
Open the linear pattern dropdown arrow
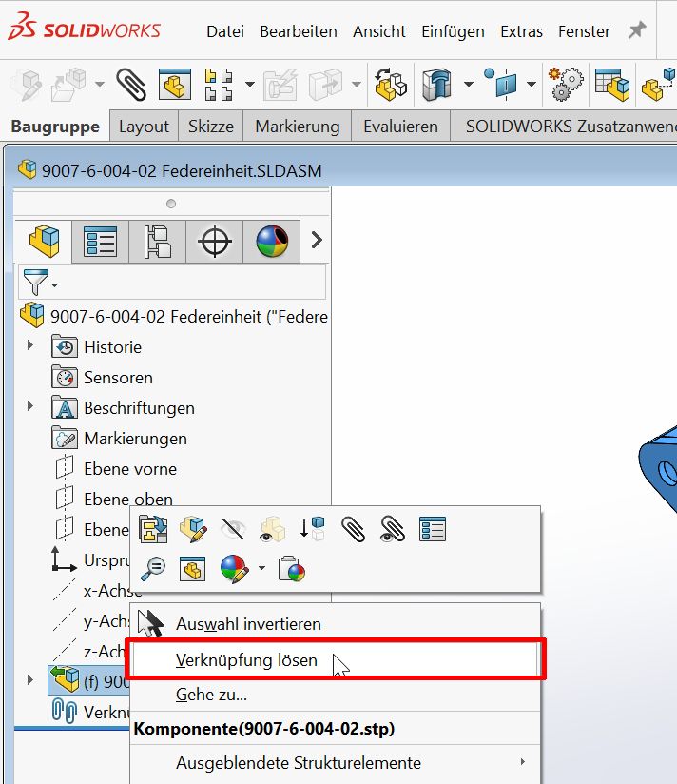tap(250, 84)
